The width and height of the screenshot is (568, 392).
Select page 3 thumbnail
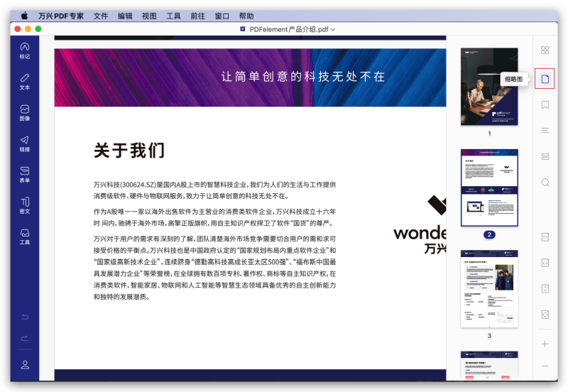point(489,288)
